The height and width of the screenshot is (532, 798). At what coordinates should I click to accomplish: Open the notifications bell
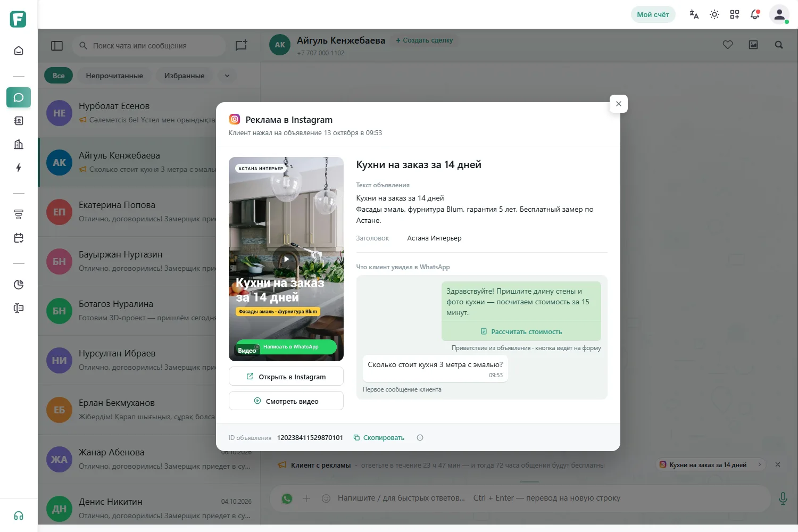point(755,14)
